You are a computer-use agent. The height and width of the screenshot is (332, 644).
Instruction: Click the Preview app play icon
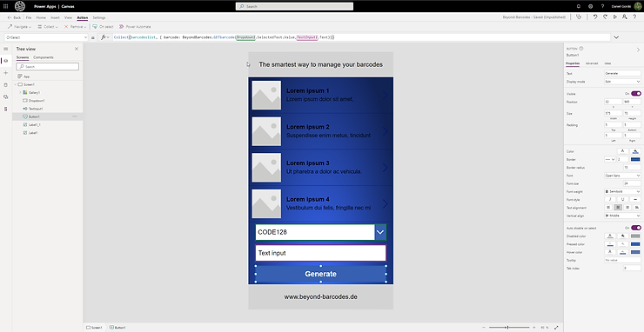coord(614,17)
